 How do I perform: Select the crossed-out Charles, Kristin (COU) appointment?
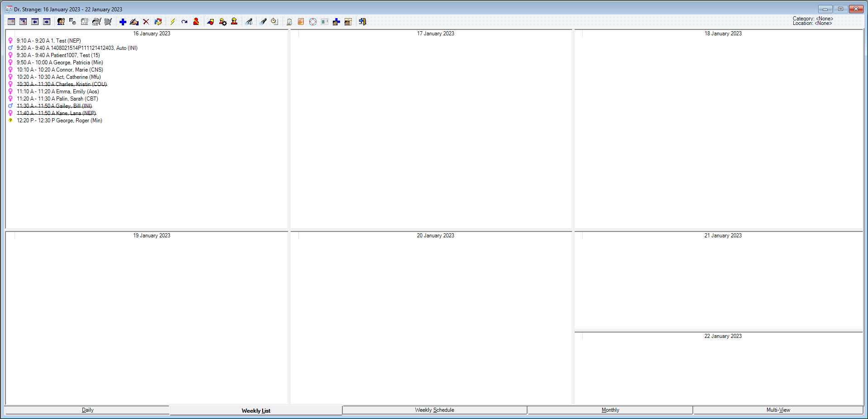tap(62, 84)
